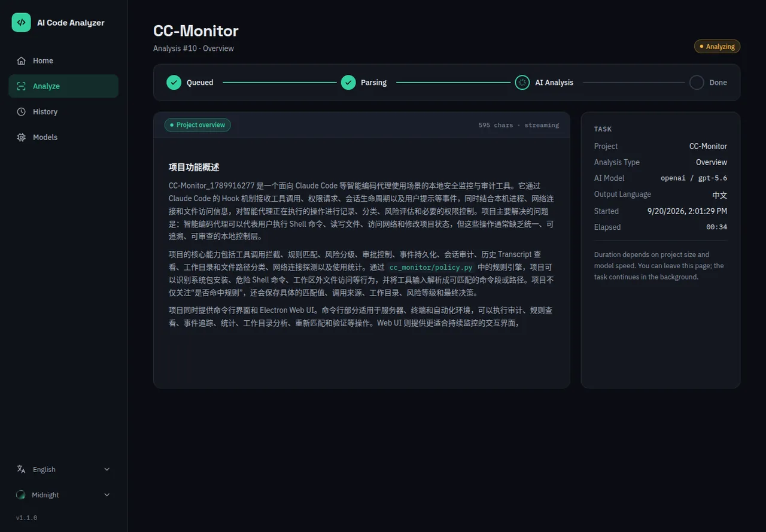Click the Started label
766x532 pixels.
point(606,211)
